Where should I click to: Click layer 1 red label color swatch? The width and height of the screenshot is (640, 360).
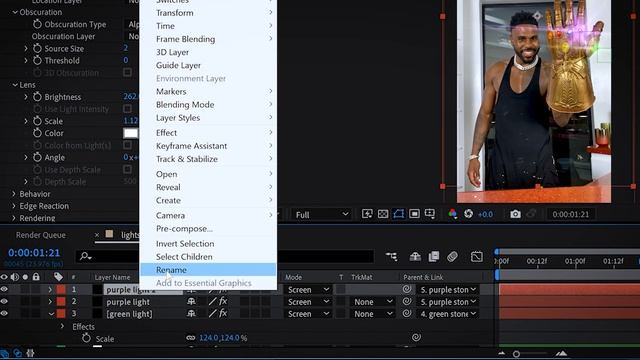pyautogui.click(x=61, y=289)
